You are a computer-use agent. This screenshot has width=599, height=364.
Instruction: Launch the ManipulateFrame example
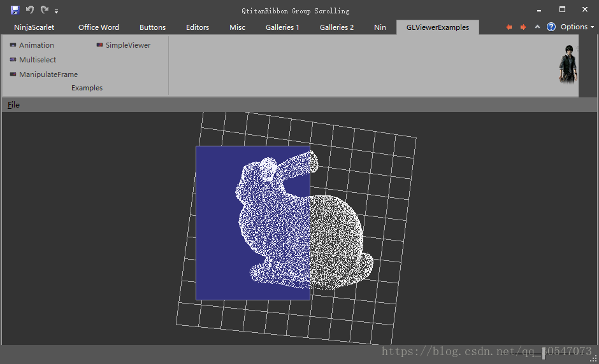click(x=44, y=74)
